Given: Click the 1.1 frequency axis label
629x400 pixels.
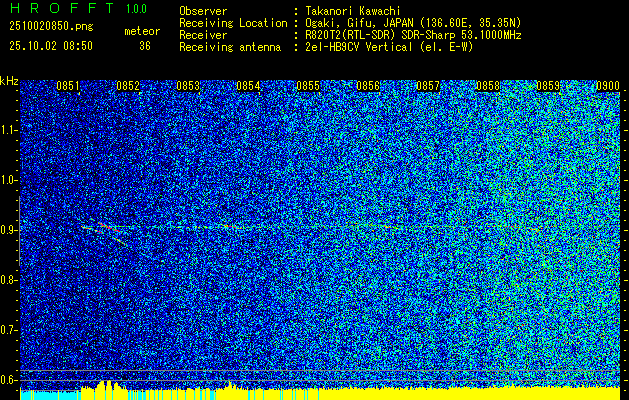Looking at the screenshot, I should [x=7, y=130].
